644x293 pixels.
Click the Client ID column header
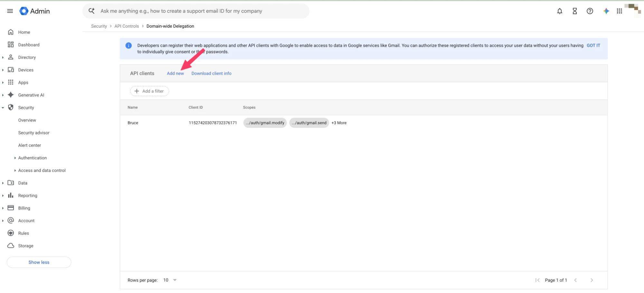click(196, 107)
